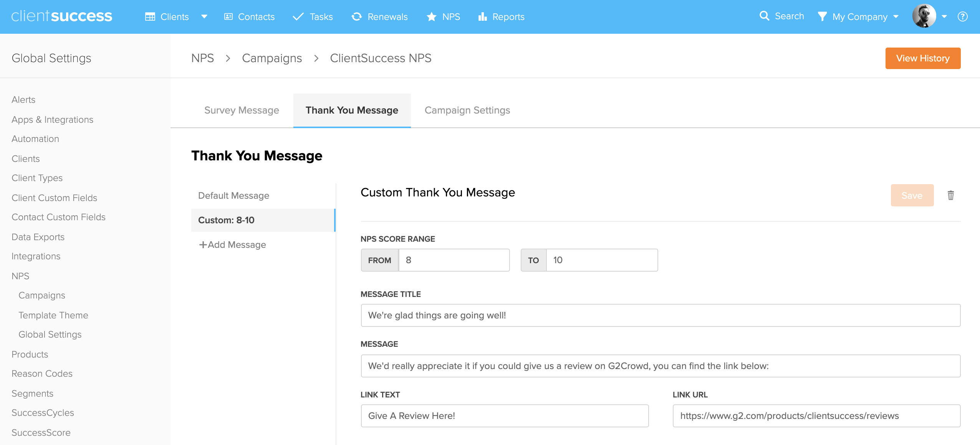
Task: Click Add Message plus link
Action: (x=232, y=245)
